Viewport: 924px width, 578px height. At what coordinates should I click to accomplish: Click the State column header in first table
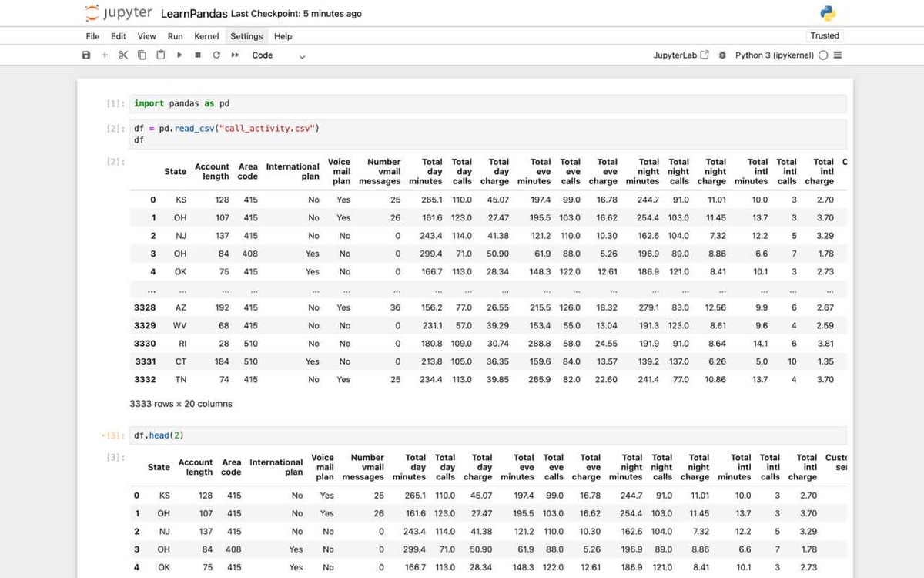coord(175,171)
